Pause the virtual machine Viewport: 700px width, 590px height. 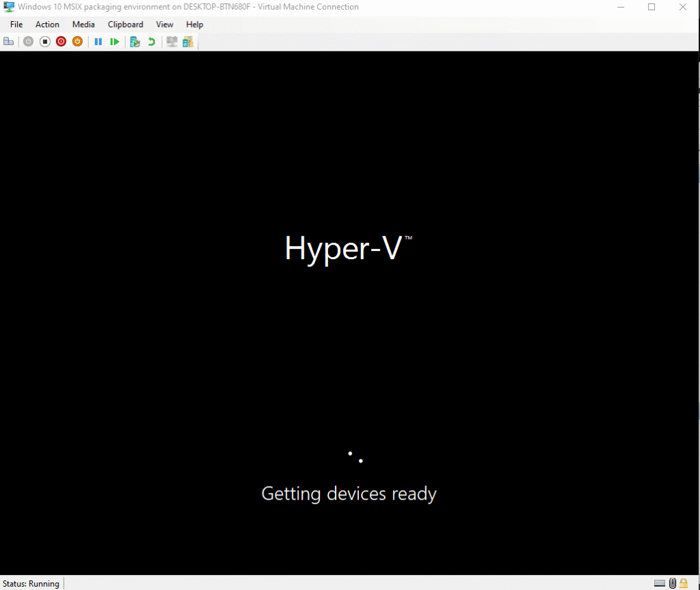click(98, 42)
